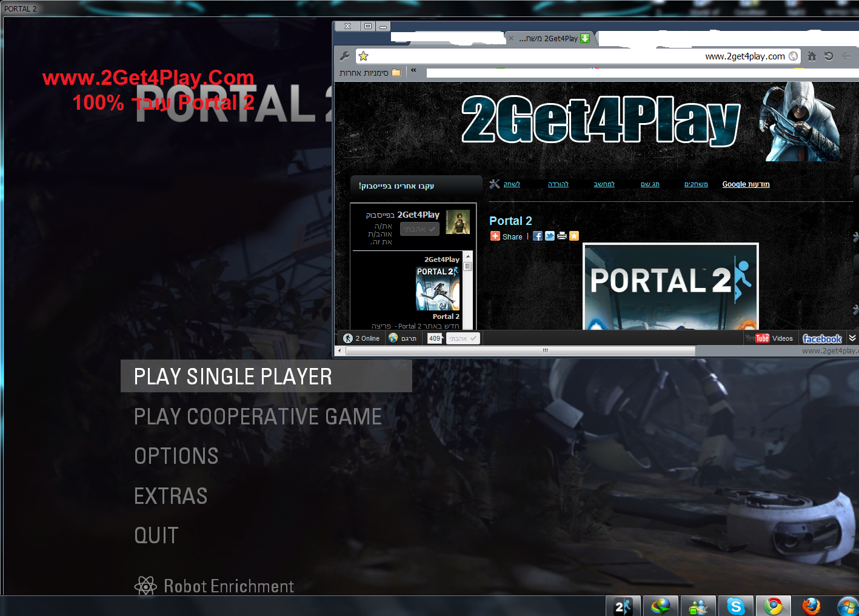859x616 pixels.
Task: Click the 2Get4Play site logo banner
Action: point(600,120)
